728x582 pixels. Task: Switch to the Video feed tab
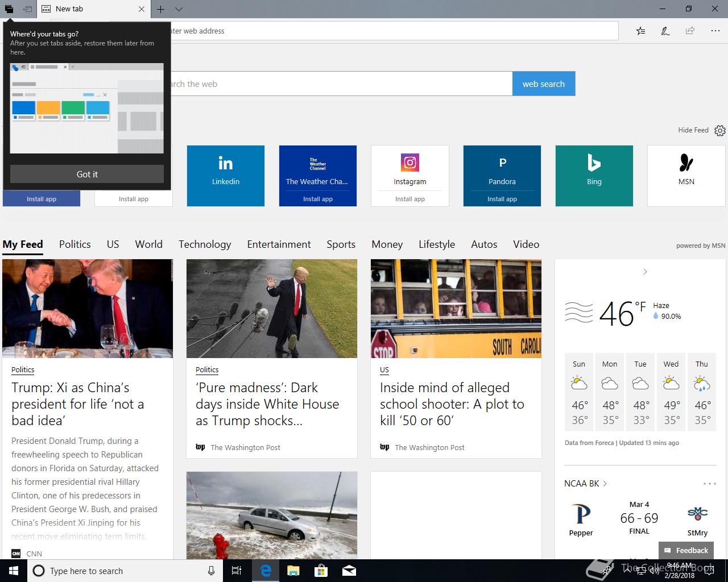[526, 244]
